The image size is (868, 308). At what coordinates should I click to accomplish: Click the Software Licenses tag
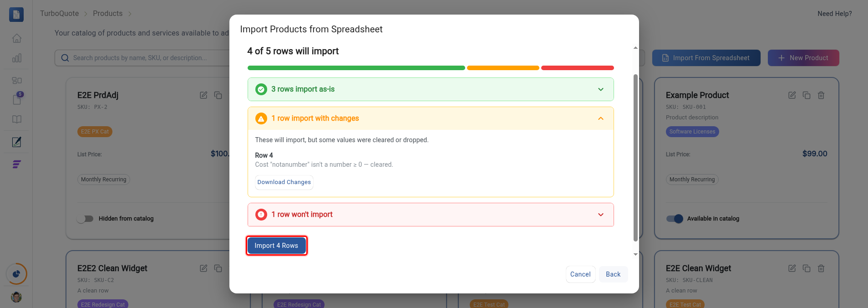click(x=692, y=132)
